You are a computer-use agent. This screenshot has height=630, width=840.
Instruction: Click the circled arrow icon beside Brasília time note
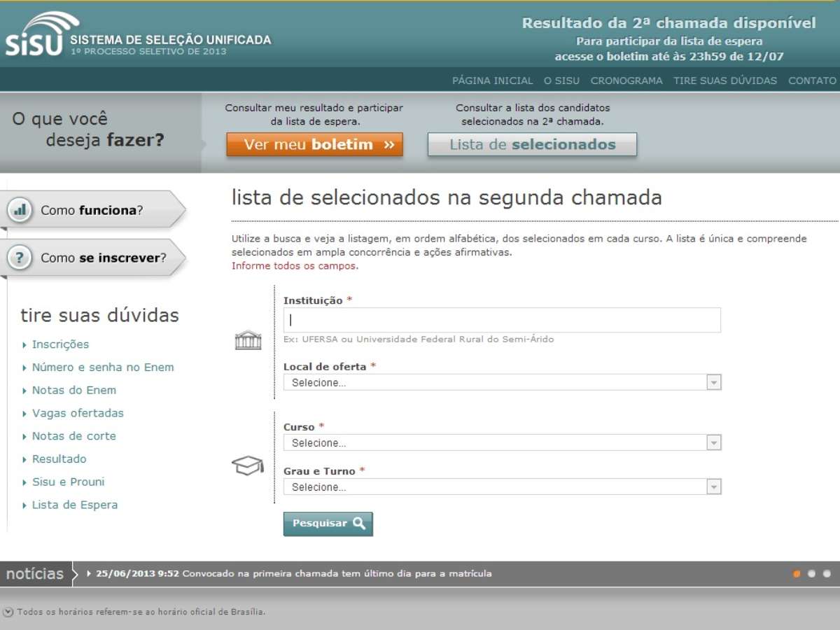[8, 612]
